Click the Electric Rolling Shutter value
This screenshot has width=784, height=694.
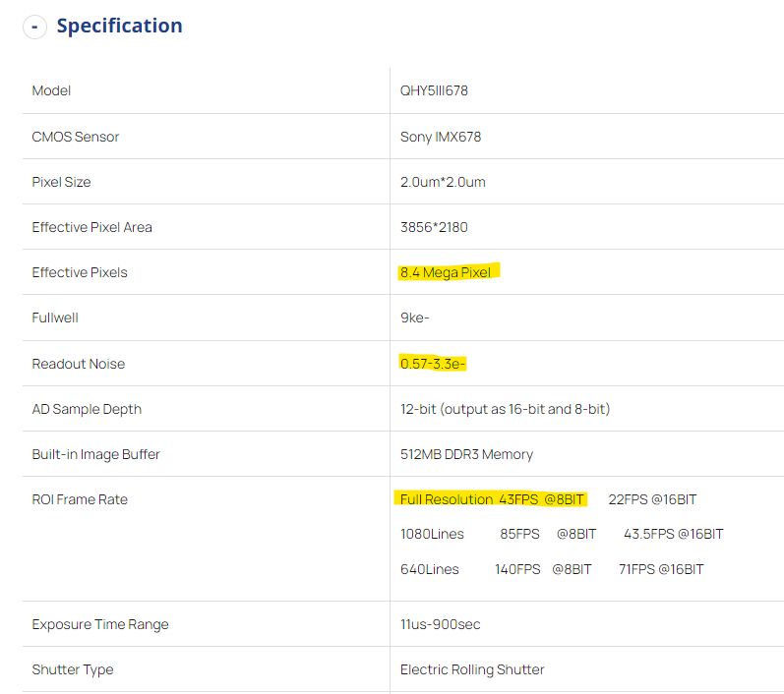point(472,669)
